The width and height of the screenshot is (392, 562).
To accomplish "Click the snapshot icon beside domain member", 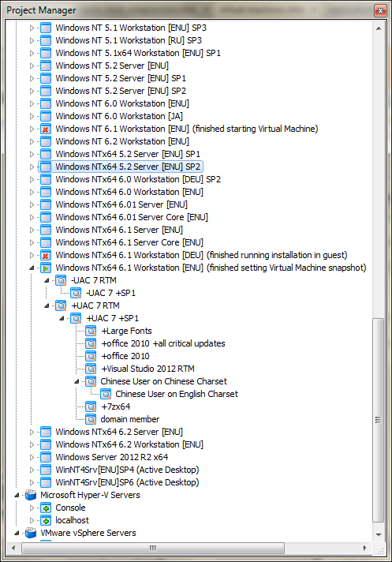I will (x=91, y=419).
